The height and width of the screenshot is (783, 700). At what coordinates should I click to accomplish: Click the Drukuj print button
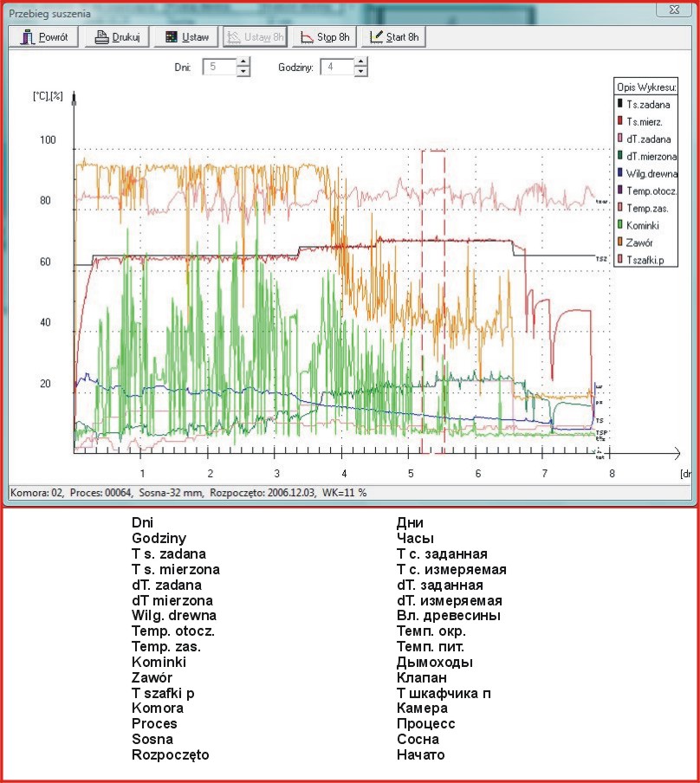(117, 37)
